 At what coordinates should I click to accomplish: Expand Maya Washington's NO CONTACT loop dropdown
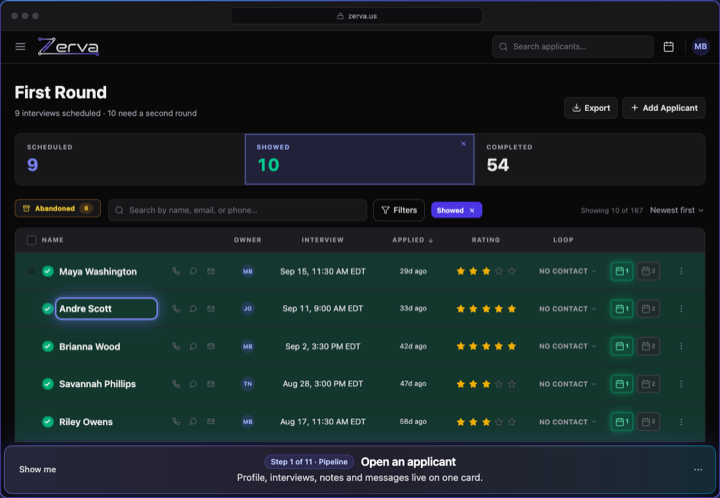568,271
